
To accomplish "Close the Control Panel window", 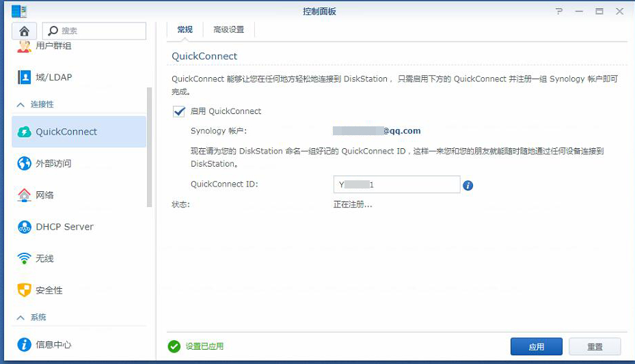I will (619, 12).
